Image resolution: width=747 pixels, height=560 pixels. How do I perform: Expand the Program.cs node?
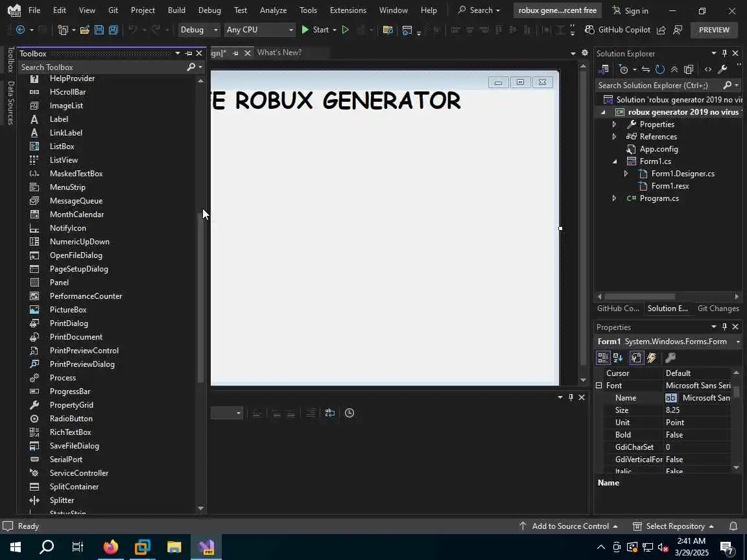[x=614, y=198]
